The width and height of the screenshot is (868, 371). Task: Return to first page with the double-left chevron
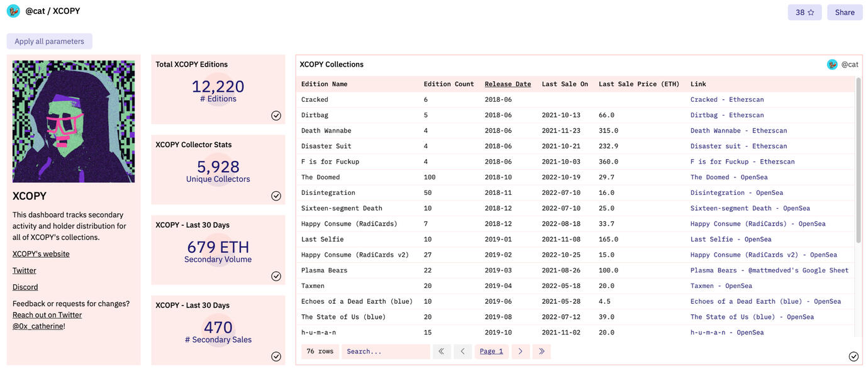440,350
